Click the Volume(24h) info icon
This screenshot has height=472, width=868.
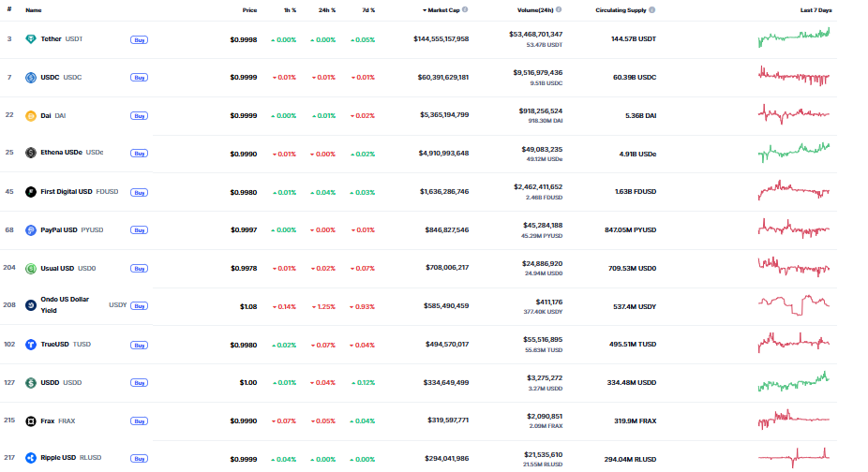pyautogui.click(x=559, y=9)
